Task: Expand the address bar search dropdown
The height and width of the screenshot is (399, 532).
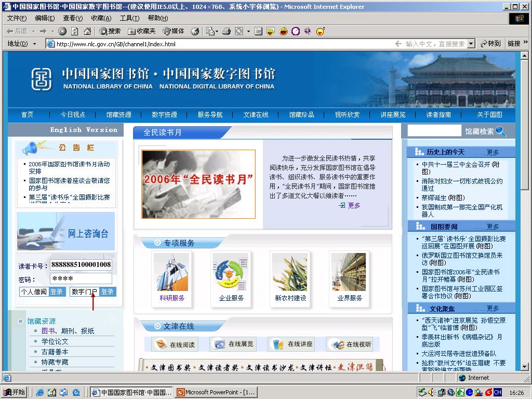Action: [471, 44]
